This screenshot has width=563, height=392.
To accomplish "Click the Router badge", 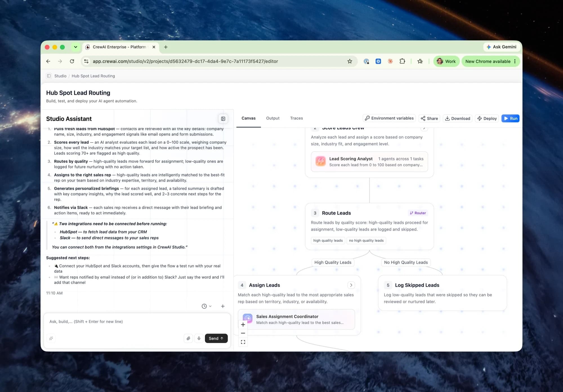I will click(418, 213).
